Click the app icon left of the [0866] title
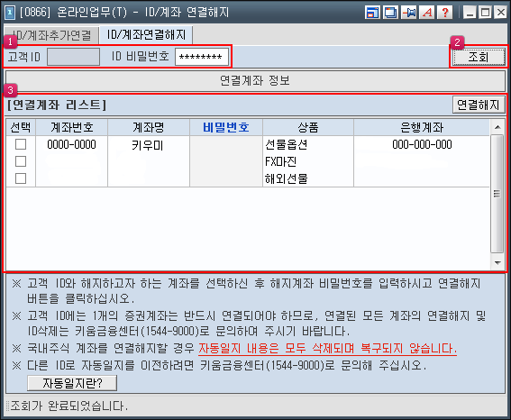Viewport: 511px width, 420px height. point(10,13)
